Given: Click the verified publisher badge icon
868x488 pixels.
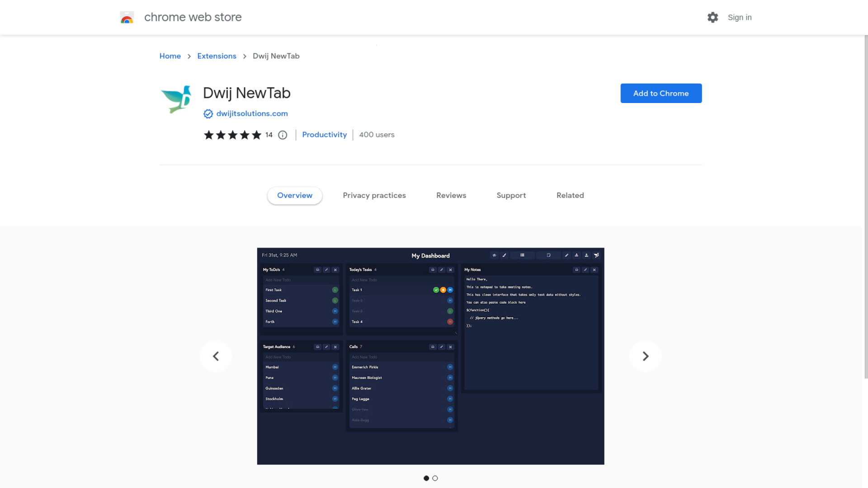Looking at the screenshot, I should 208,114.
